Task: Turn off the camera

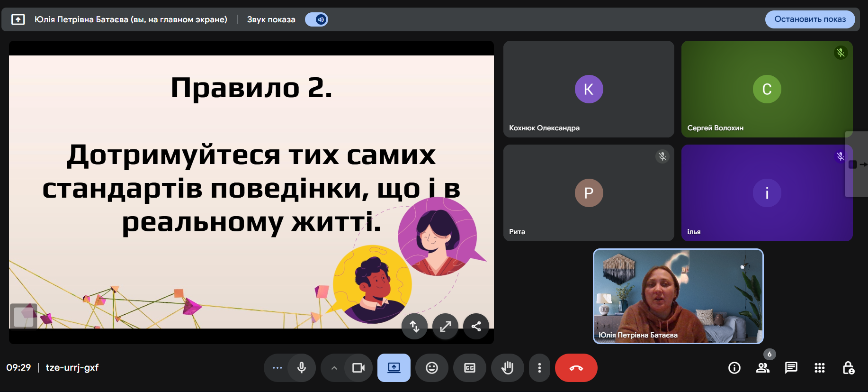Action: point(358,368)
